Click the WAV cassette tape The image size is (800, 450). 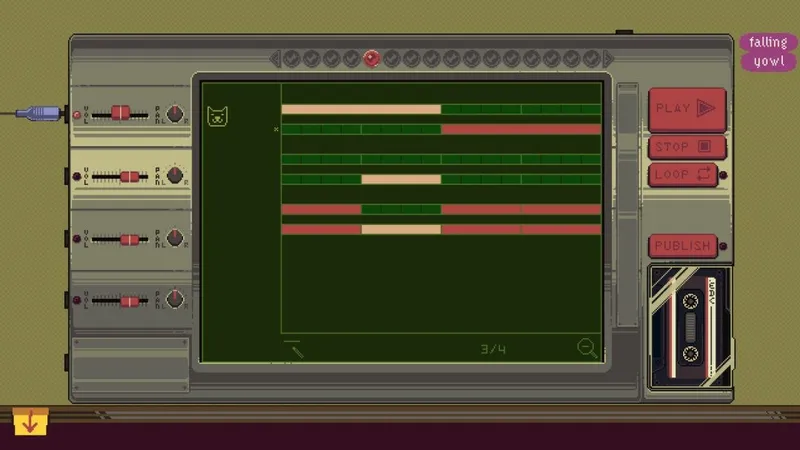[690, 327]
